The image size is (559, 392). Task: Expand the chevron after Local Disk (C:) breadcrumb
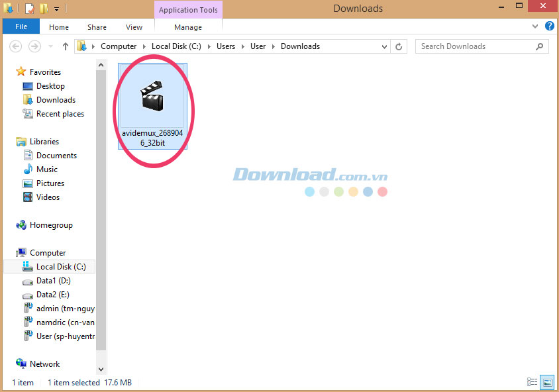209,47
